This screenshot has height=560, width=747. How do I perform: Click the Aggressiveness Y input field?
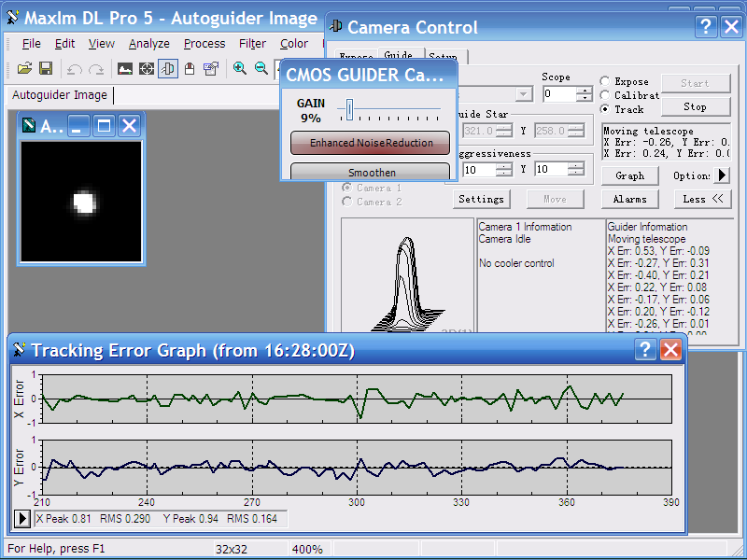coord(552,169)
